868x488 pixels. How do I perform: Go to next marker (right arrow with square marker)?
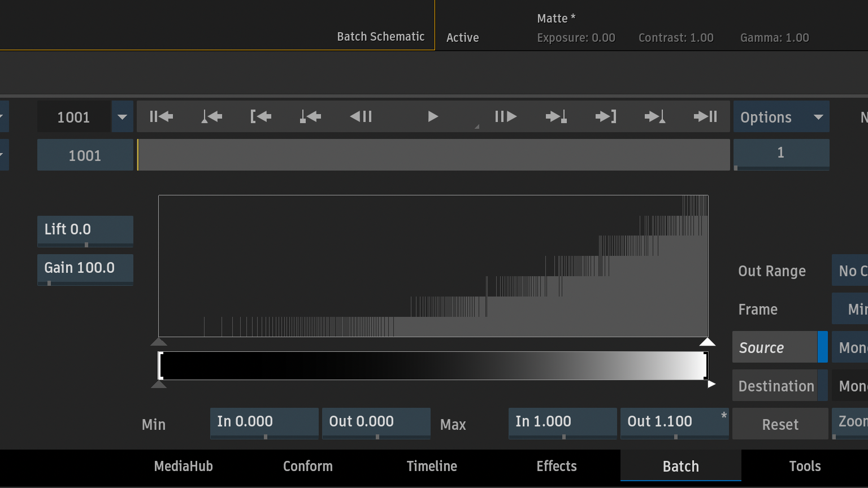(556, 116)
